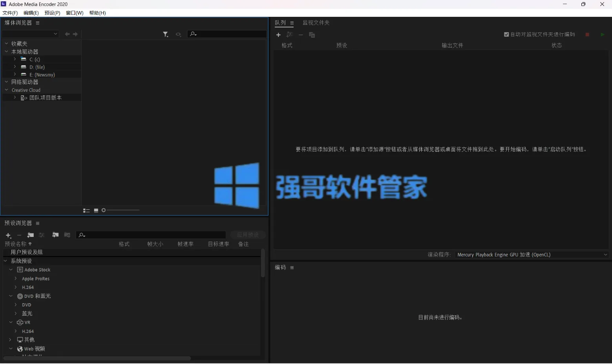
Task: Select the 队列 tab
Action: pyautogui.click(x=280, y=23)
